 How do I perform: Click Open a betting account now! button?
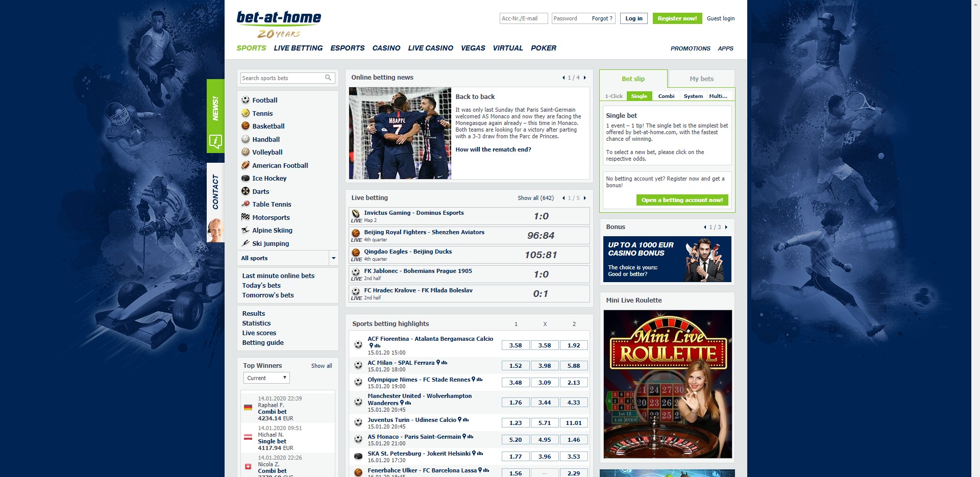pyautogui.click(x=682, y=200)
